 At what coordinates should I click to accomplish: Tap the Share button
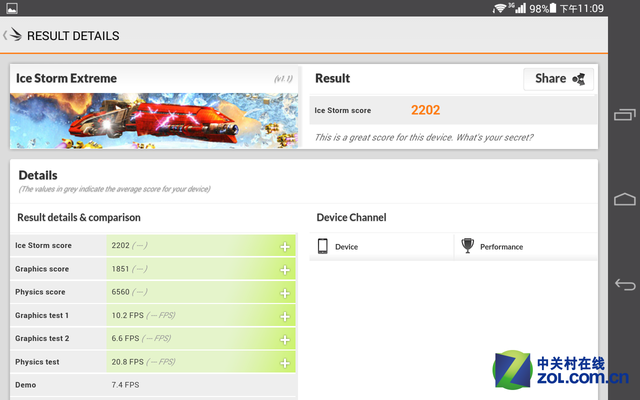558,79
